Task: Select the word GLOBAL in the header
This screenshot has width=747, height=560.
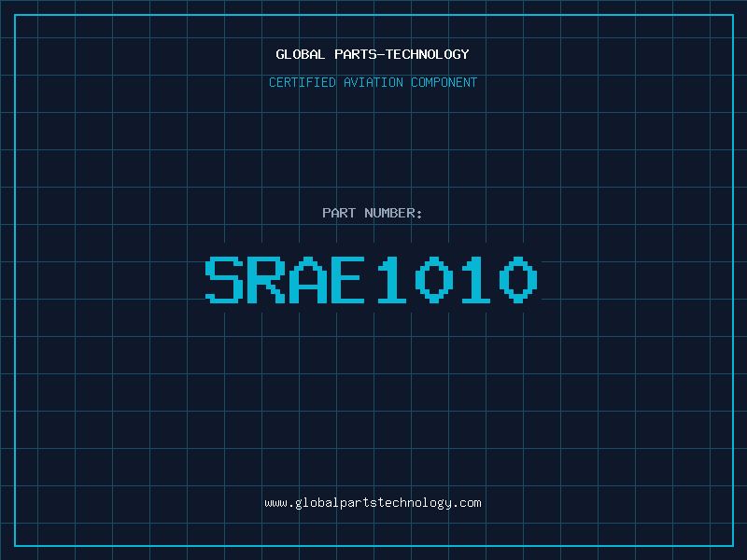Action: (298, 54)
